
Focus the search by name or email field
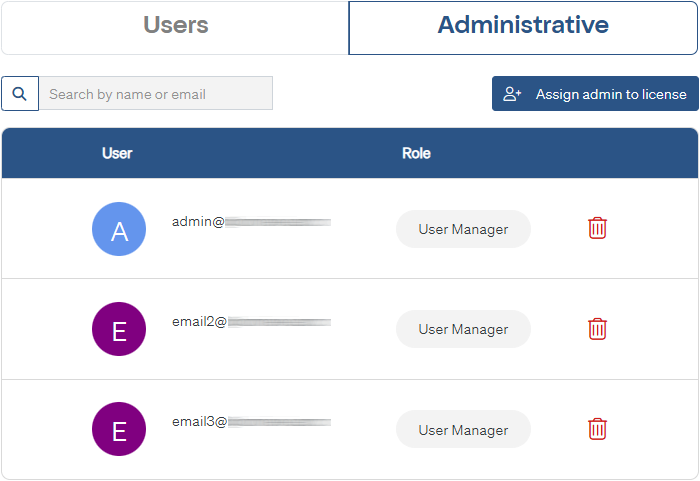coord(156,94)
